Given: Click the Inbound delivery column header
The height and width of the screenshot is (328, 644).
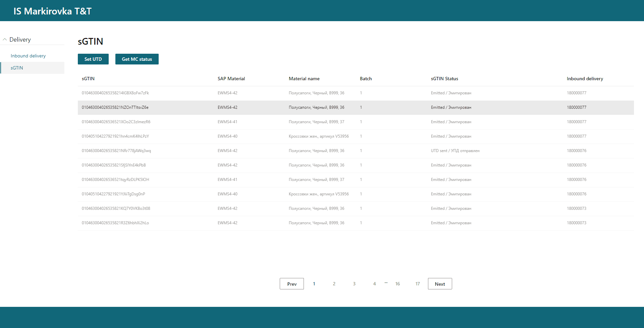Looking at the screenshot, I should pos(585,79).
